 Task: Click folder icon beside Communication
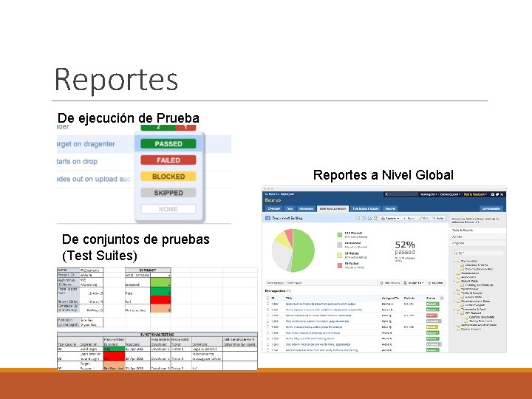[x=458, y=273]
